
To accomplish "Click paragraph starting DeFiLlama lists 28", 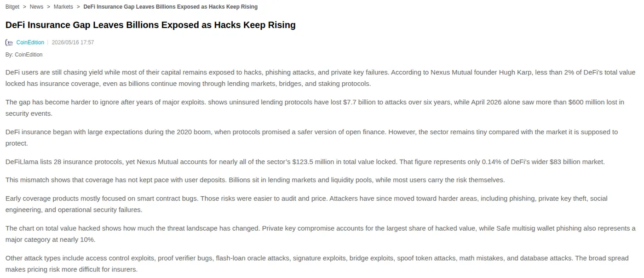I will pos(305,162).
